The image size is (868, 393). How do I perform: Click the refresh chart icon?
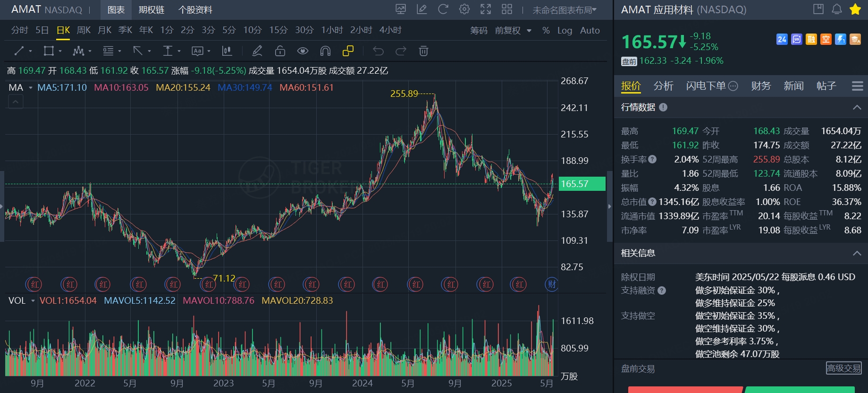443,9
